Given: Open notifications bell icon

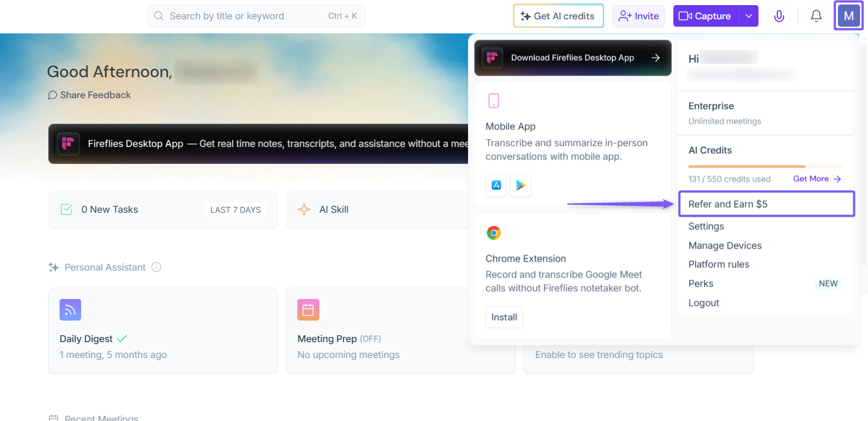Looking at the screenshot, I should pyautogui.click(x=816, y=16).
